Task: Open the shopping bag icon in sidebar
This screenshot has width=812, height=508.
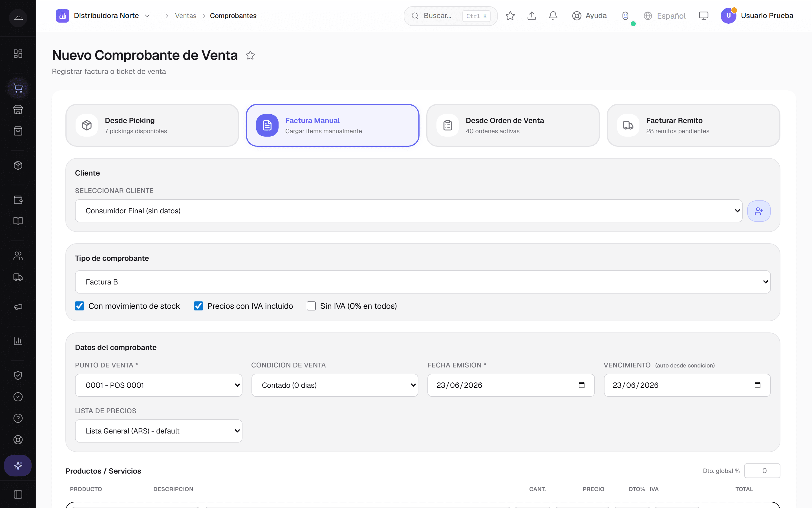Action: click(x=18, y=131)
